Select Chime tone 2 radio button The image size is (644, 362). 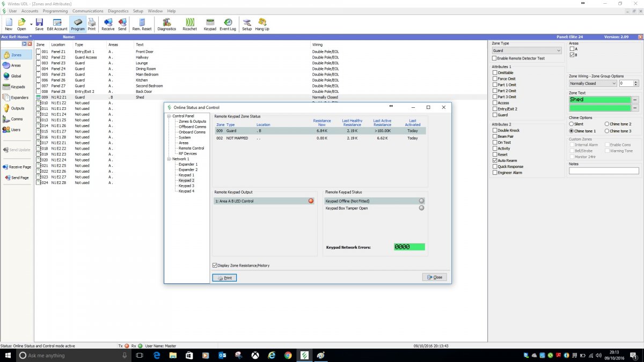coord(607,124)
